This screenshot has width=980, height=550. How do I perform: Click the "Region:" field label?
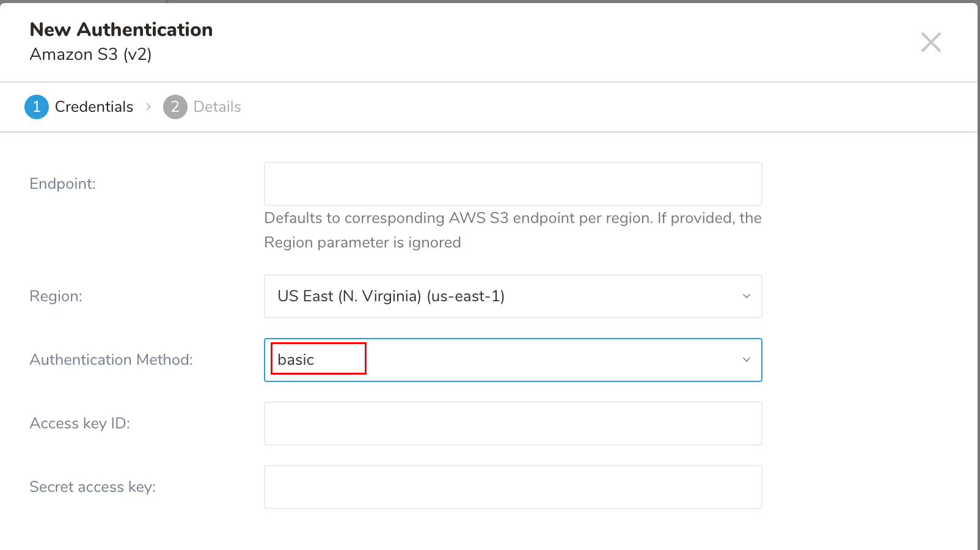[56, 296]
